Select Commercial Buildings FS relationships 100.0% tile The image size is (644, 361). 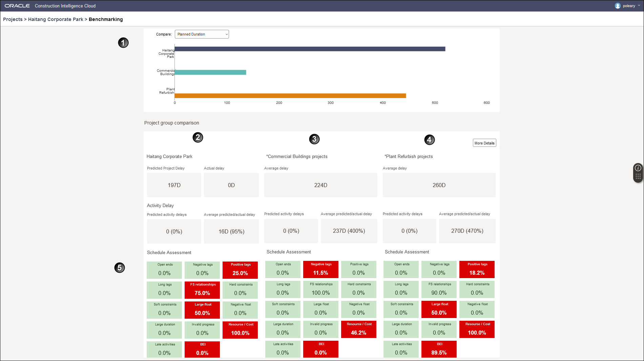click(x=320, y=290)
